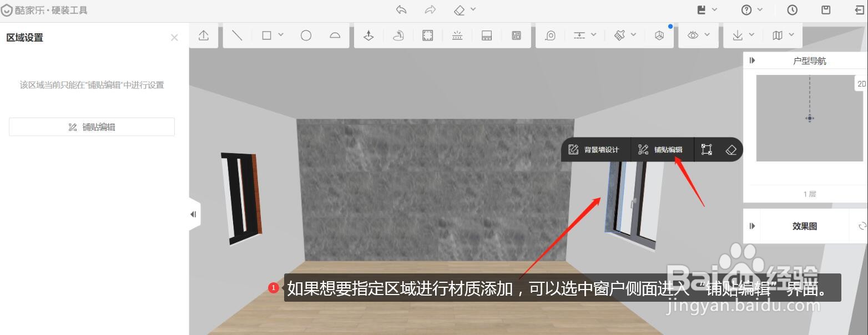This screenshot has height=335, width=868.
Task: Click the 3D cube tool with notification dot
Action: [660, 35]
